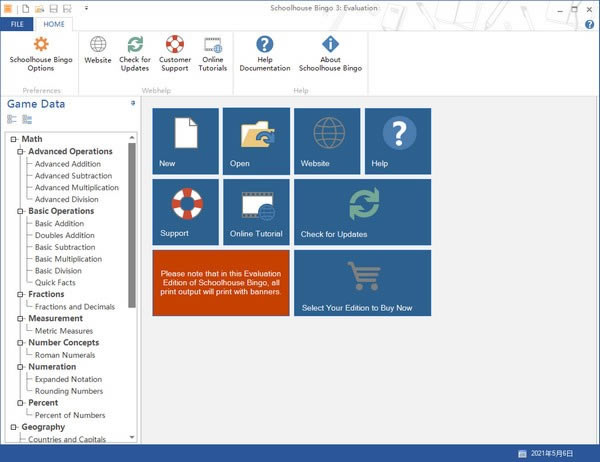Click Check for Updates ribbon icon

pyautogui.click(x=135, y=45)
